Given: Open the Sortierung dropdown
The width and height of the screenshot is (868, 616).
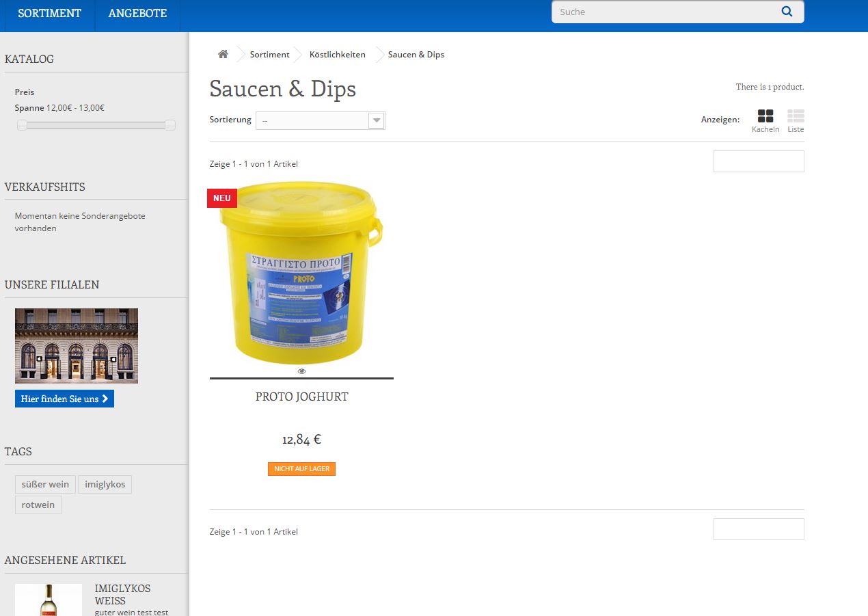Looking at the screenshot, I should [x=321, y=120].
